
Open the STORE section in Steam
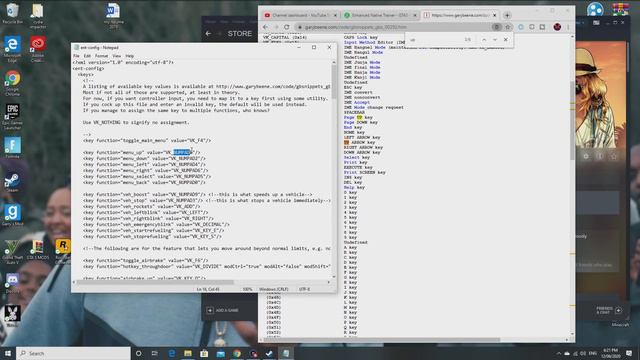coord(240,33)
